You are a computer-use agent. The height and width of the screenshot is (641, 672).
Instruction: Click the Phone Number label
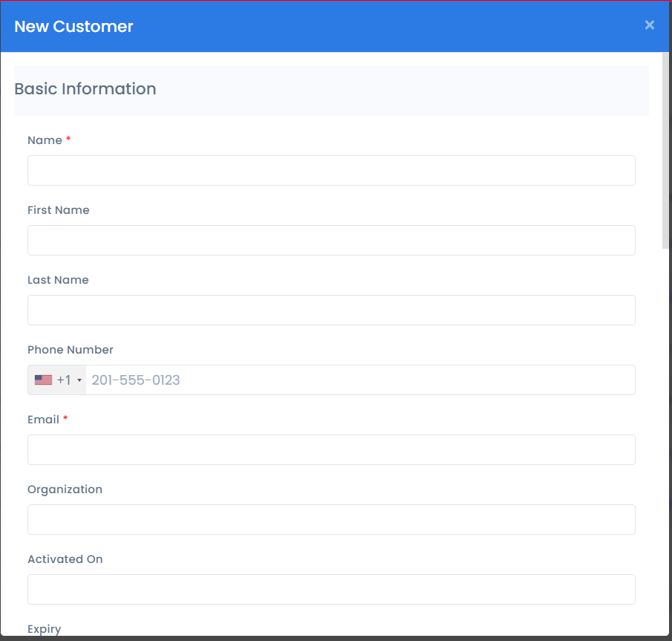[x=71, y=350]
